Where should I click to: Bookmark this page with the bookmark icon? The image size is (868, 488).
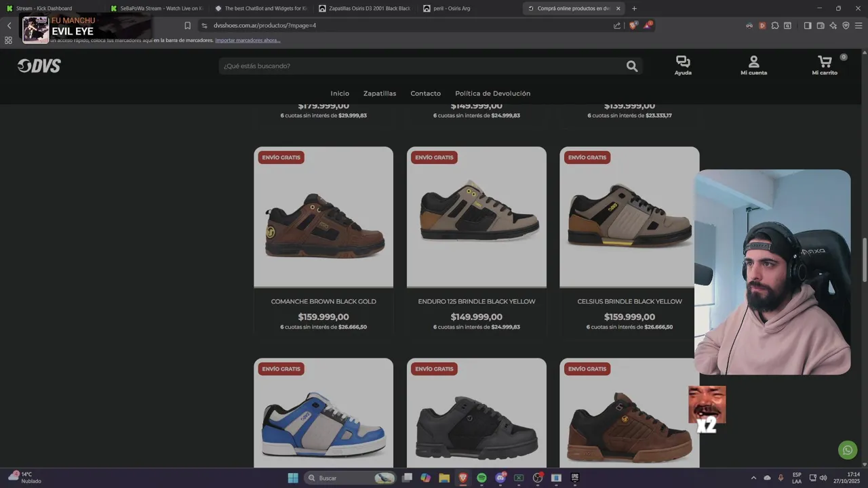[x=188, y=26]
